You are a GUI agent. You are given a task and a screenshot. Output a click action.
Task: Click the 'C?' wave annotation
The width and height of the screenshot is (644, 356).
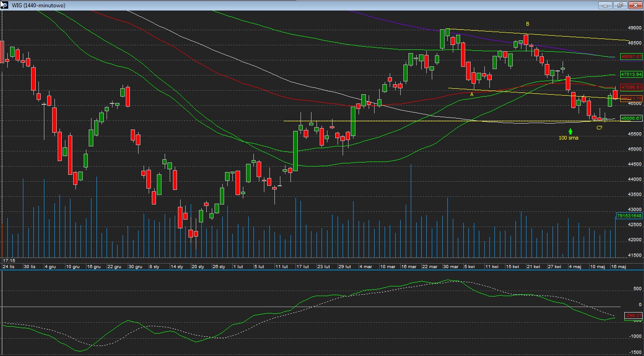[599, 128]
